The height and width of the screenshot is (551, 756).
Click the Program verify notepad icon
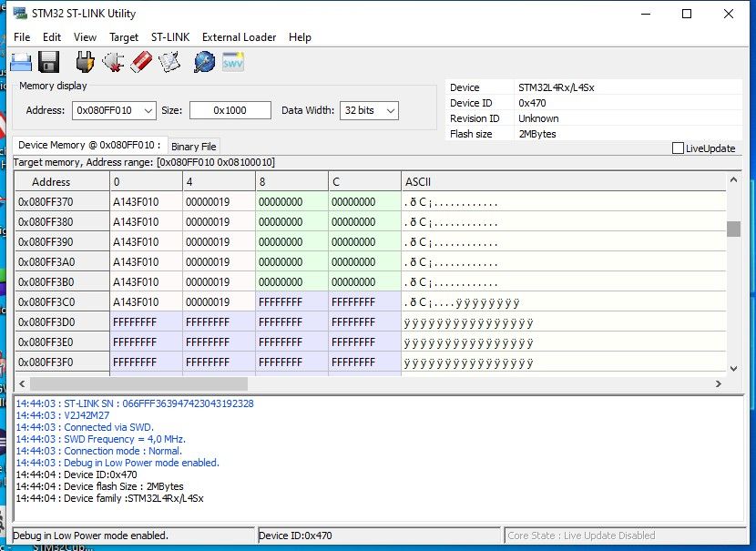169,62
